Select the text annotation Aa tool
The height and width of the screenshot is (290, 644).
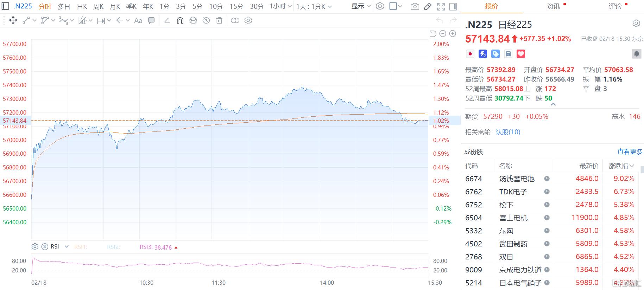tap(138, 21)
